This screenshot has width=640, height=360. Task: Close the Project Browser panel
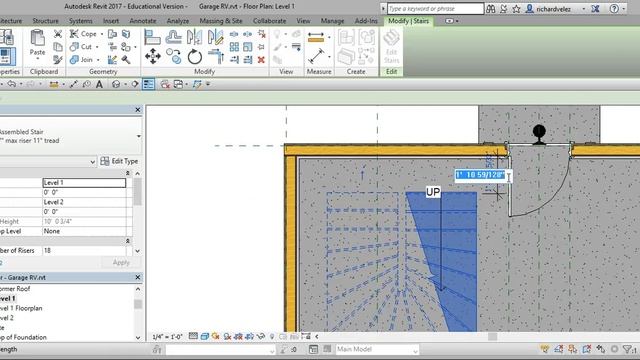coord(138,277)
